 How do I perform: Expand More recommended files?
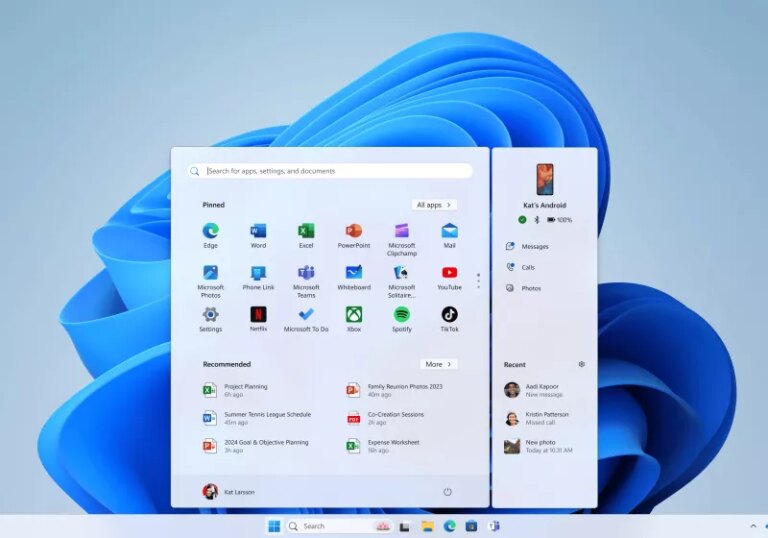point(438,365)
